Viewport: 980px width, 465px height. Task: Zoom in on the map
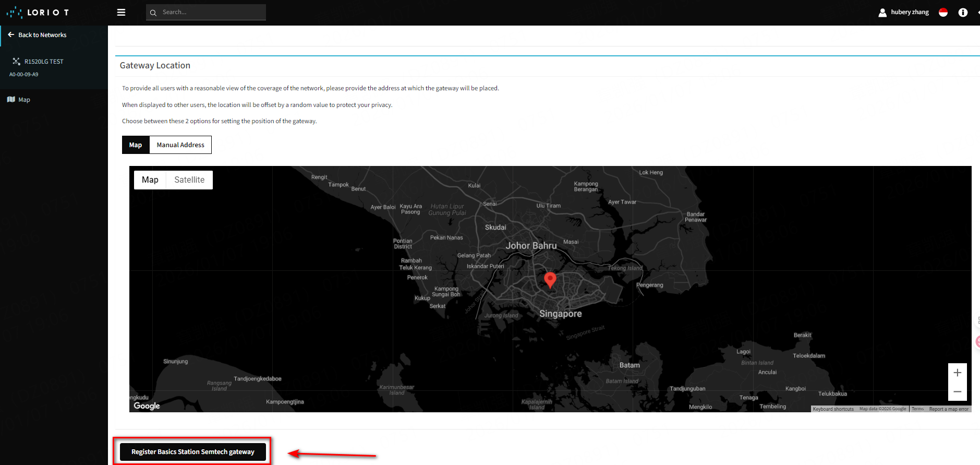[x=957, y=373]
